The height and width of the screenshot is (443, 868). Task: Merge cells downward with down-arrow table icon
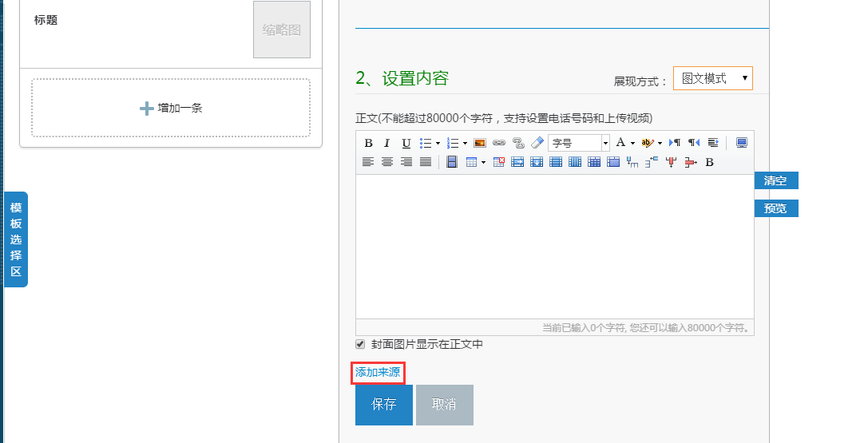537,162
